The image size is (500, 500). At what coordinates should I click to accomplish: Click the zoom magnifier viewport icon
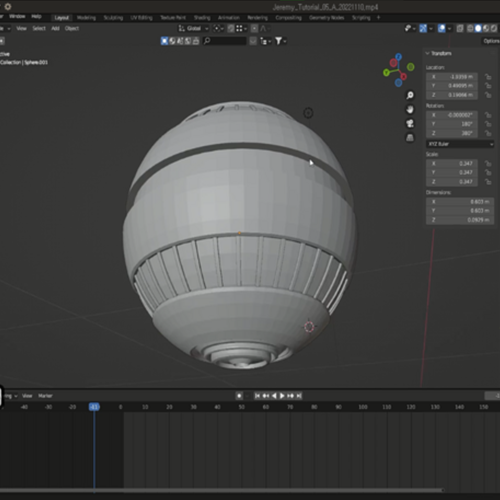(410, 95)
